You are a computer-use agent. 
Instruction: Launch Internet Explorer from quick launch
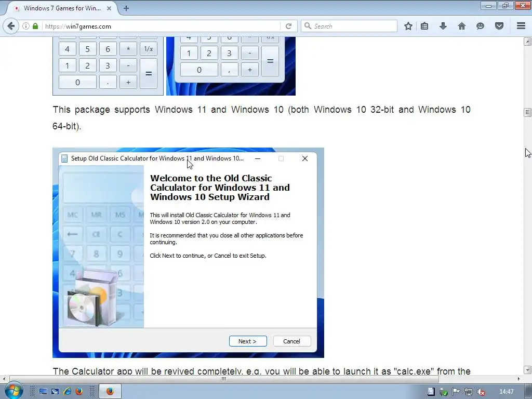tap(67, 391)
